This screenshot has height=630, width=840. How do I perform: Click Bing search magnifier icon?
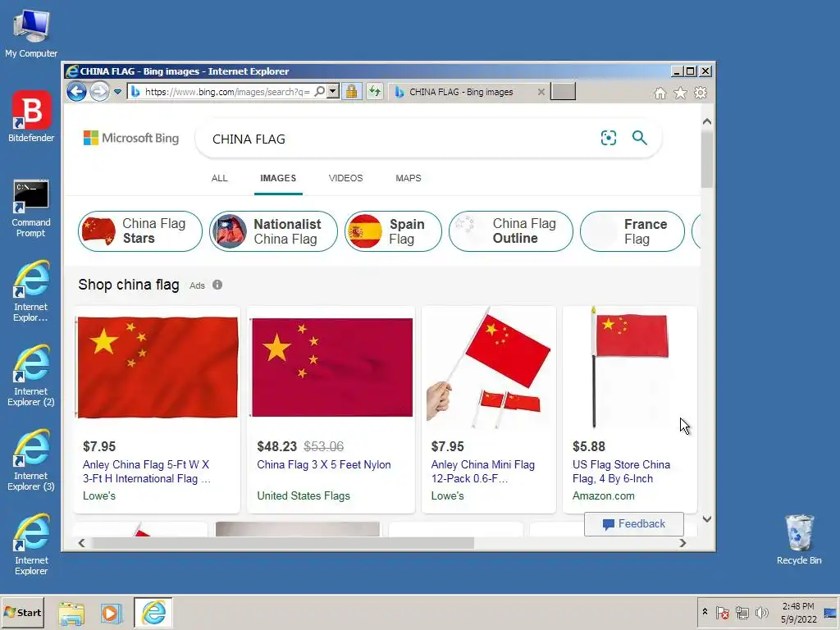(x=640, y=138)
